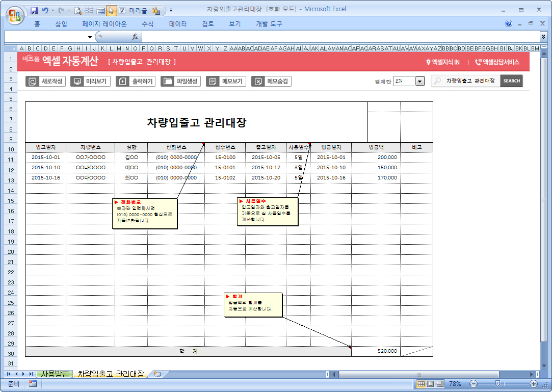Screen dimensions: 552x392
Task: Click the Select All corner cell
Action: pyautogui.click(x=11, y=48)
